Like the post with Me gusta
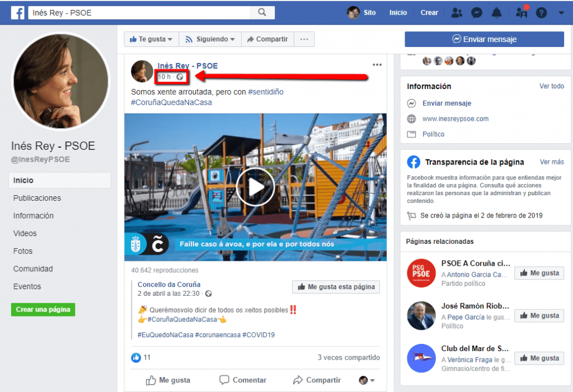This screenshot has height=392, width=573. 168,380
